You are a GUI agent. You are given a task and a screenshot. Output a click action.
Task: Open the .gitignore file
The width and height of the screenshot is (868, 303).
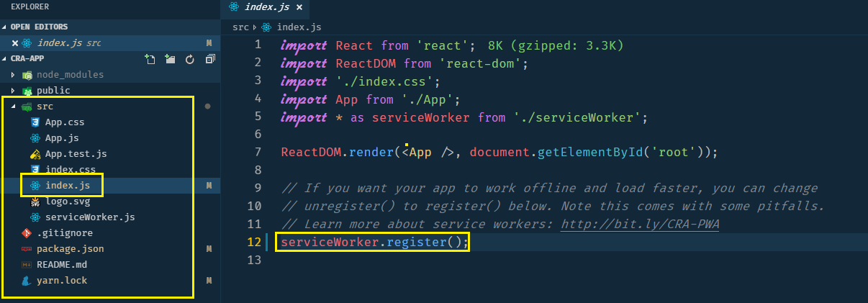[x=65, y=233]
